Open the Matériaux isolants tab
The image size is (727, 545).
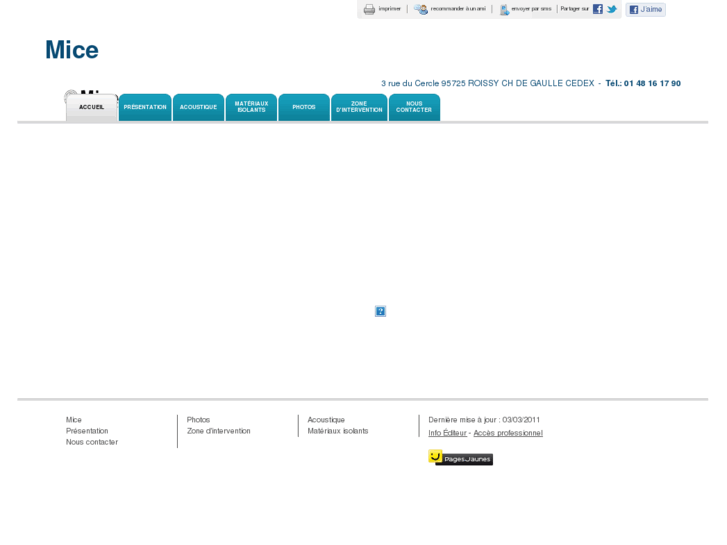tap(251, 108)
